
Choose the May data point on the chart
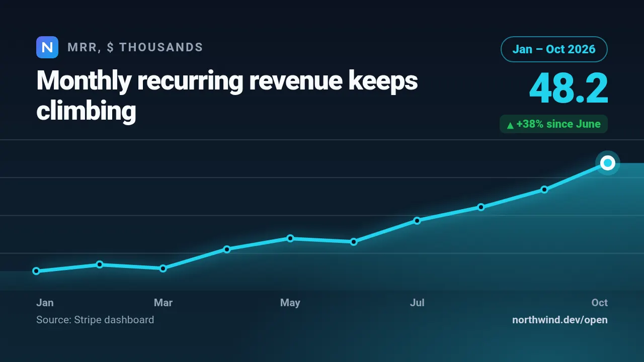click(x=290, y=238)
